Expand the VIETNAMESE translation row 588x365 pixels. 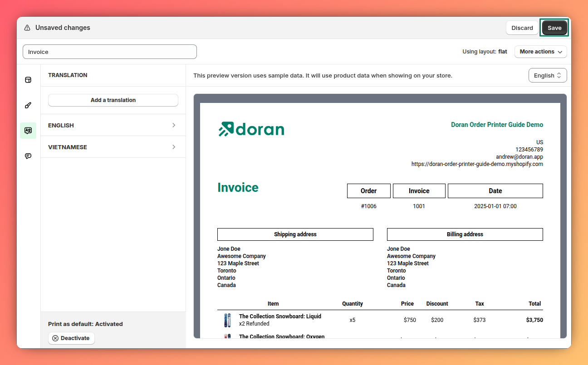113,147
